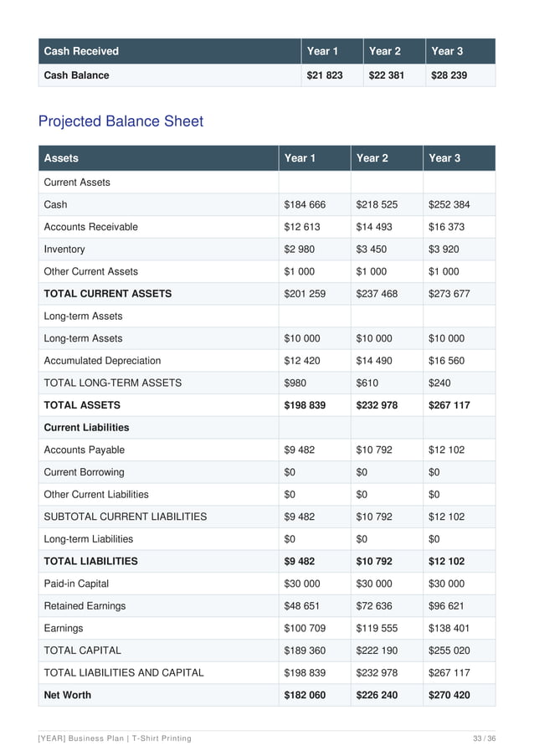Click the Projected Balance Sheet heading
Image resolution: width=534 pixels, height=756 pixels.
click(121, 121)
